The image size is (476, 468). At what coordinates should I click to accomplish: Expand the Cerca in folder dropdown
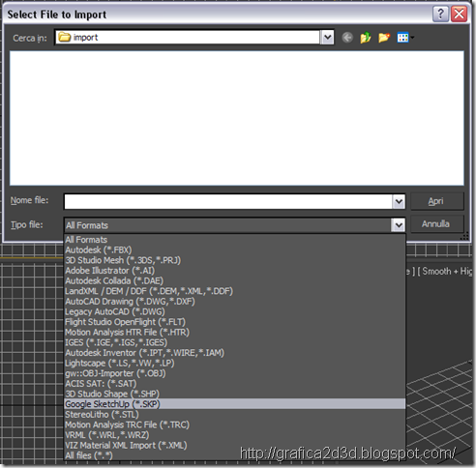pos(327,38)
